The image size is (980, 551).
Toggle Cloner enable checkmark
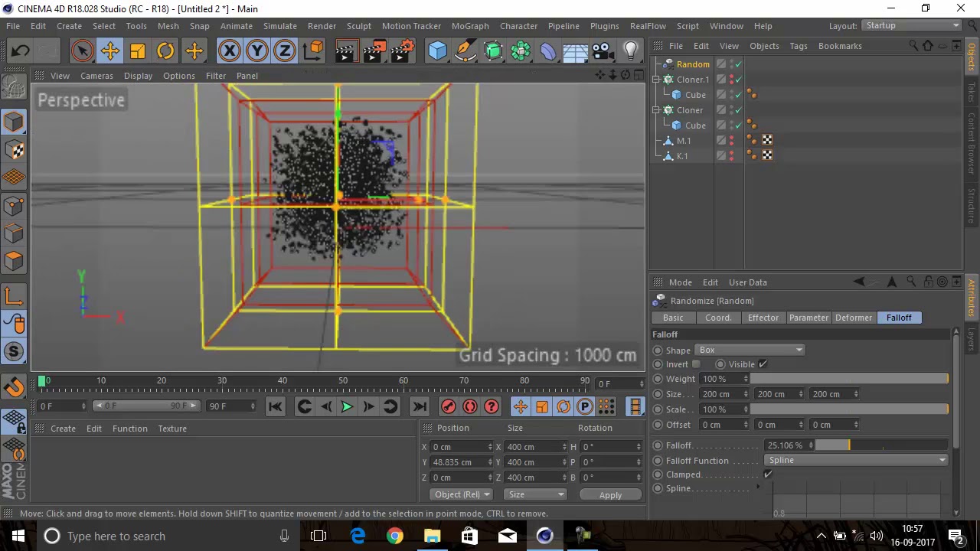pyautogui.click(x=739, y=110)
